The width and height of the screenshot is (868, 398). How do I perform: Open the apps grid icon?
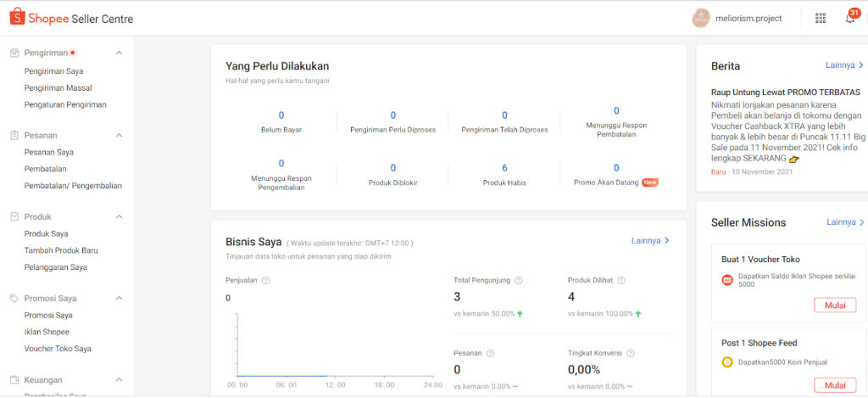point(821,19)
